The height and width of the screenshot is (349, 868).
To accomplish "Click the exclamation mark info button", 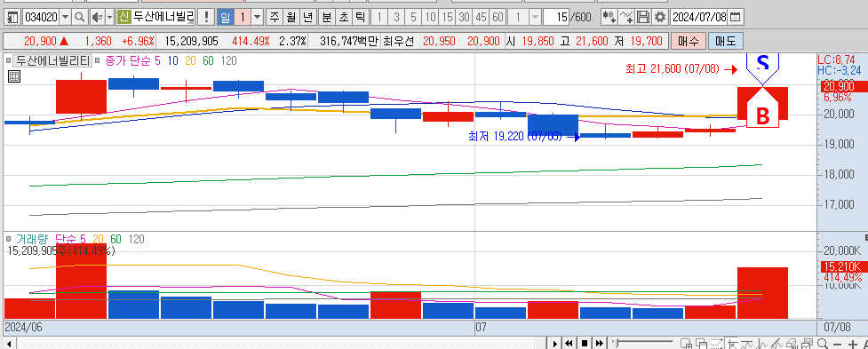I will click(206, 17).
